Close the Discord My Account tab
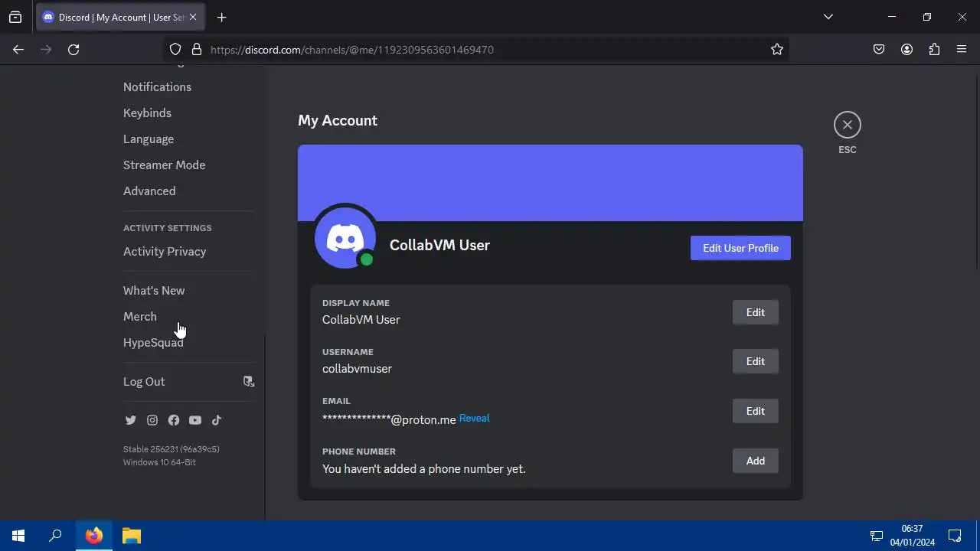The width and height of the screenshot is (980, 551). (x=192, y=18)
